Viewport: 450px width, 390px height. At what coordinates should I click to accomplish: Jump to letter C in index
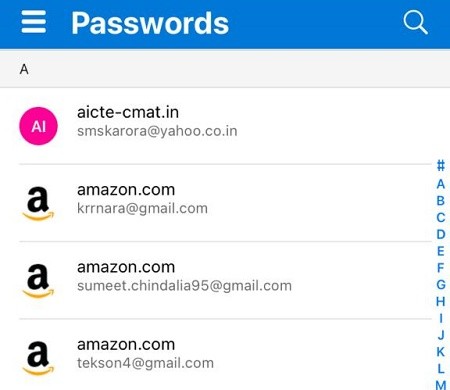tap(441, 217)
